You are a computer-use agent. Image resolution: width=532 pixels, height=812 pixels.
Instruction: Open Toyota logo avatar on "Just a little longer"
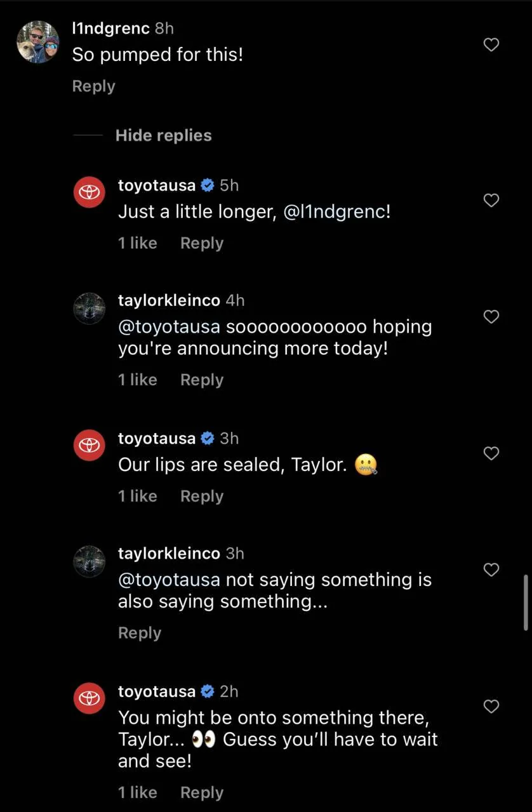[90, 192]
